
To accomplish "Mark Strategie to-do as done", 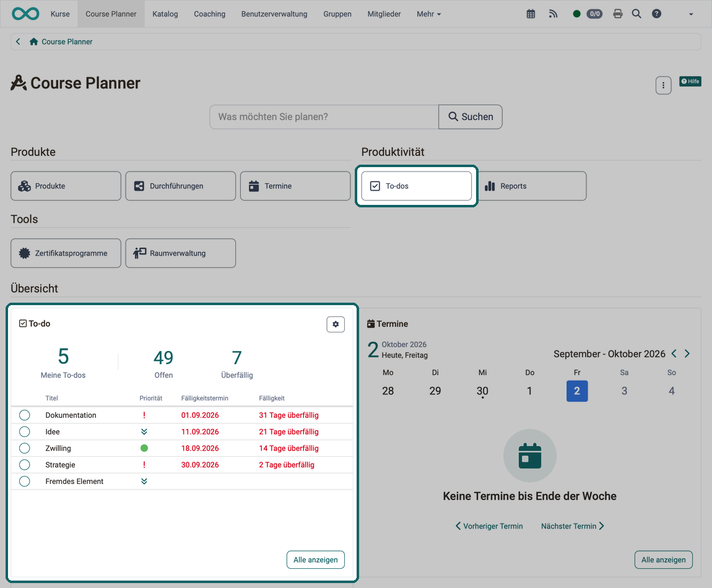I will (x=25, y=464).
